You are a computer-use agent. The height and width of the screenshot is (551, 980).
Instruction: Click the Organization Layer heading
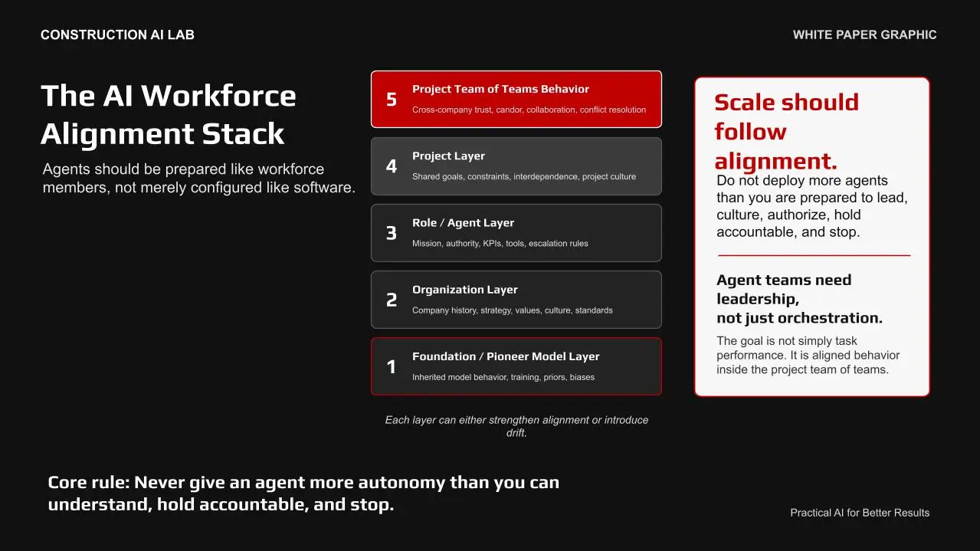465,290
